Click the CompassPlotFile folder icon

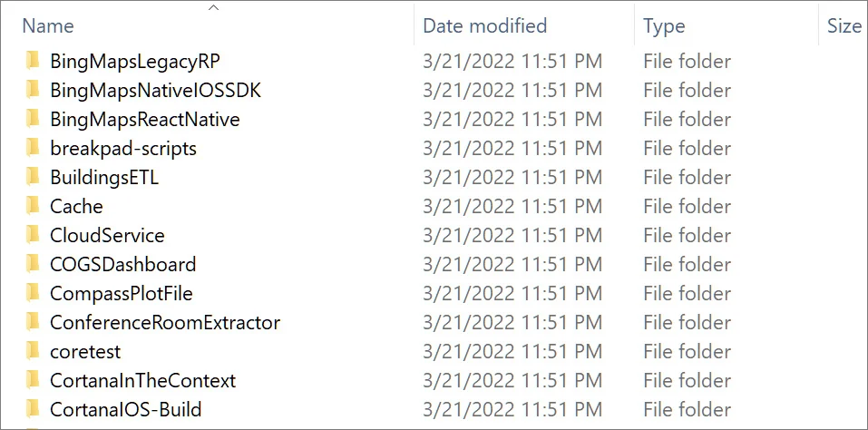coord(34,294)
